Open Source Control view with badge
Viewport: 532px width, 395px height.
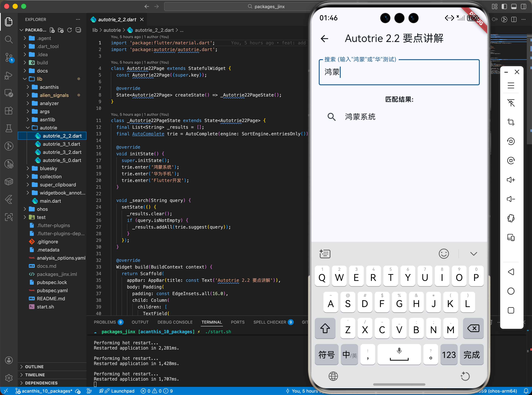[x=9, y=57]
